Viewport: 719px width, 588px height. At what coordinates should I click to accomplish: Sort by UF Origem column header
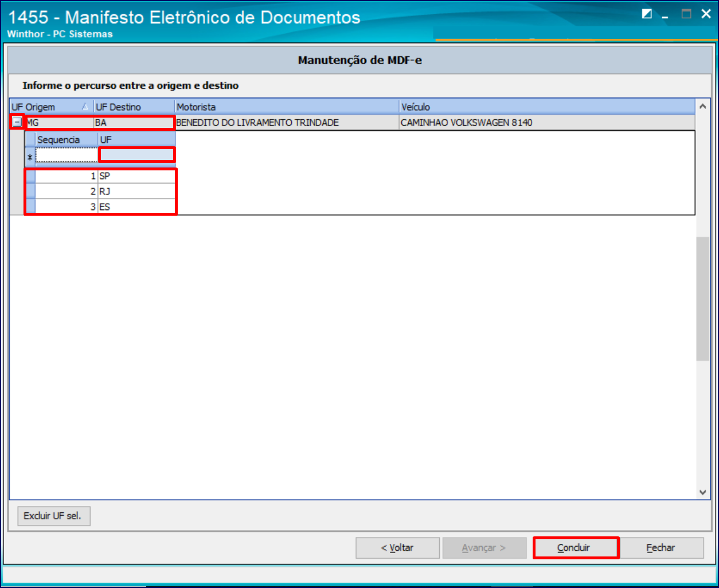(52, 107)
